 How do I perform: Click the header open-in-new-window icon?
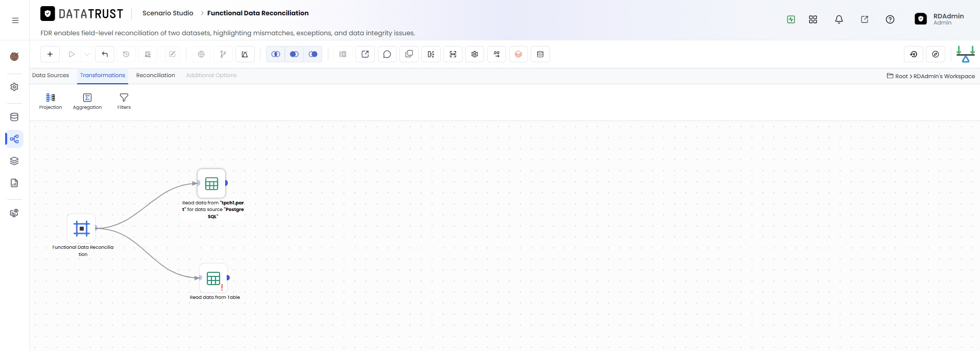point(865,19)
